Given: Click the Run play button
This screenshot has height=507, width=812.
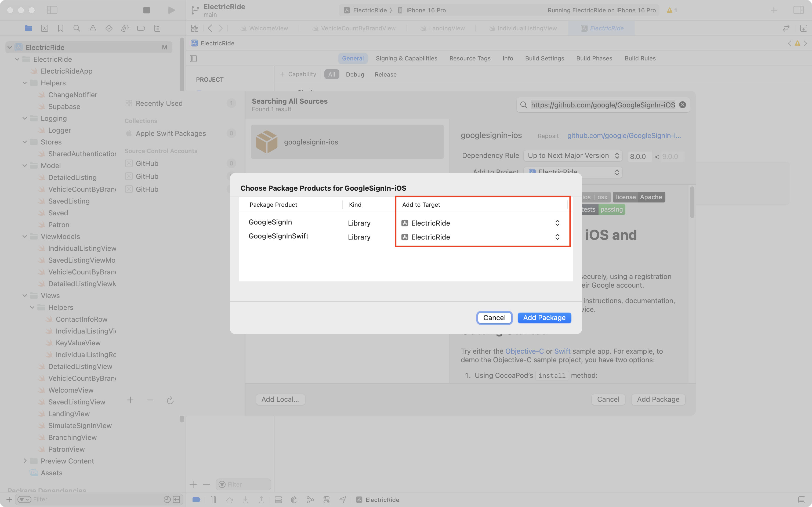Looking at the screenshot, I should coord(171,10).
